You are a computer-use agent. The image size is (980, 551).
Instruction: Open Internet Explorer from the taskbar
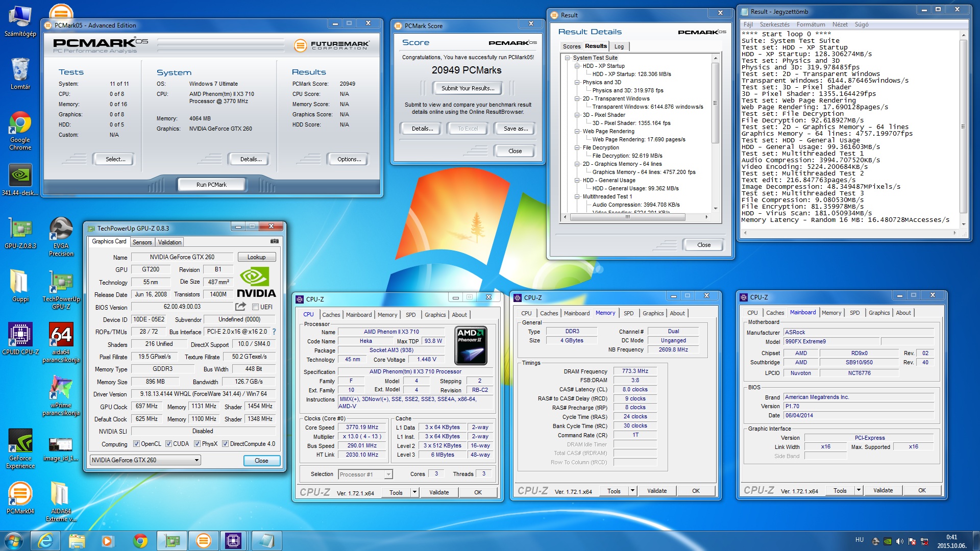[45, 541]
